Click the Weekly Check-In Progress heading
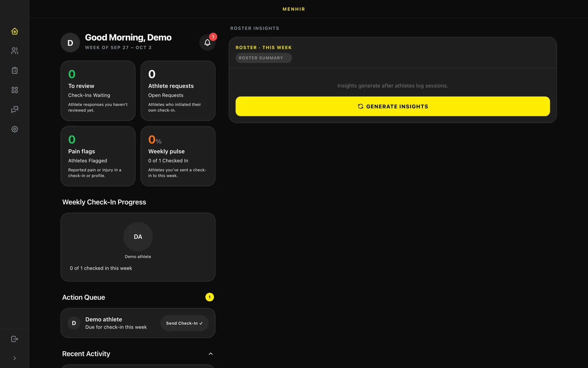Viewport: 588px width, 368px height. pos(104,202)
